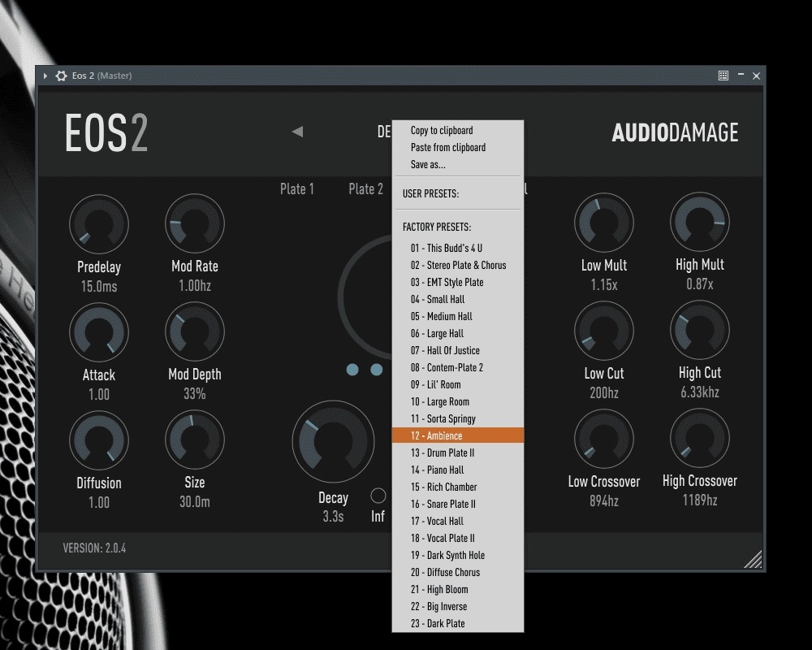Click the Mod Rate knob
812x650 pixels.
pyautogui.click(x=195, y=223)
